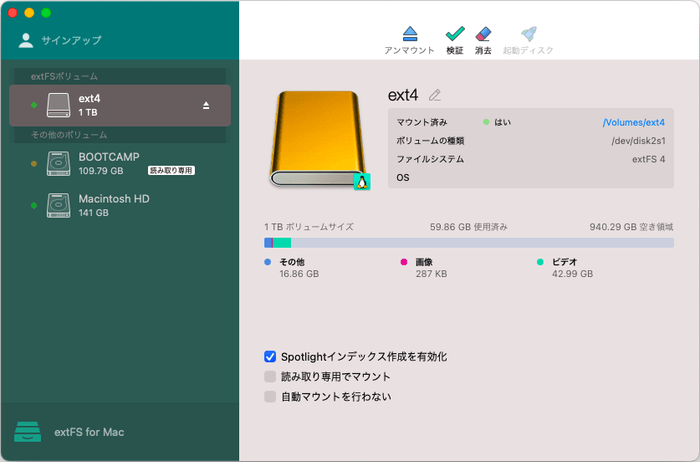Click the blue その他 legend dot

[268, 262]
